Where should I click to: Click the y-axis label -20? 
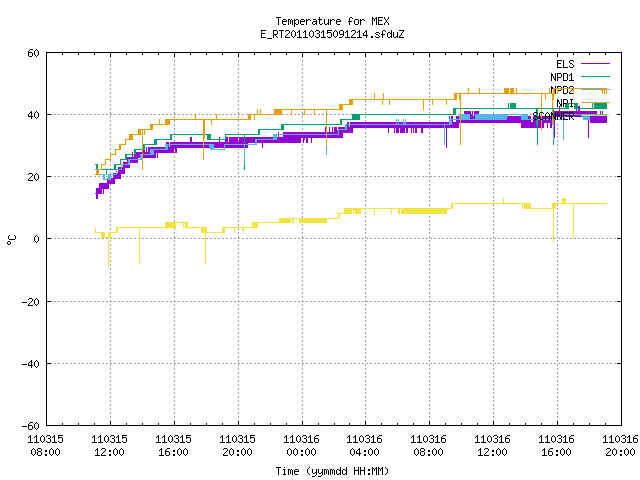[31, 302]
